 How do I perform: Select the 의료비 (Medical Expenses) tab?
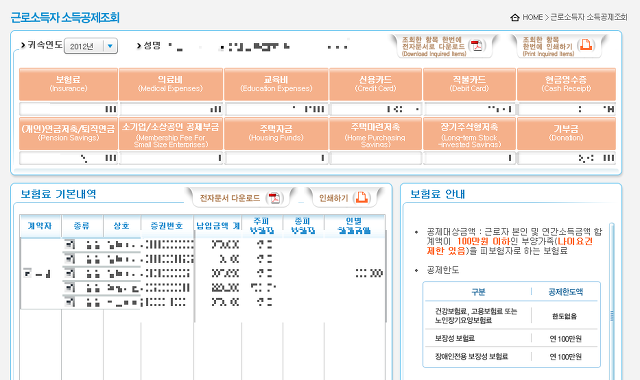(171, 84)
